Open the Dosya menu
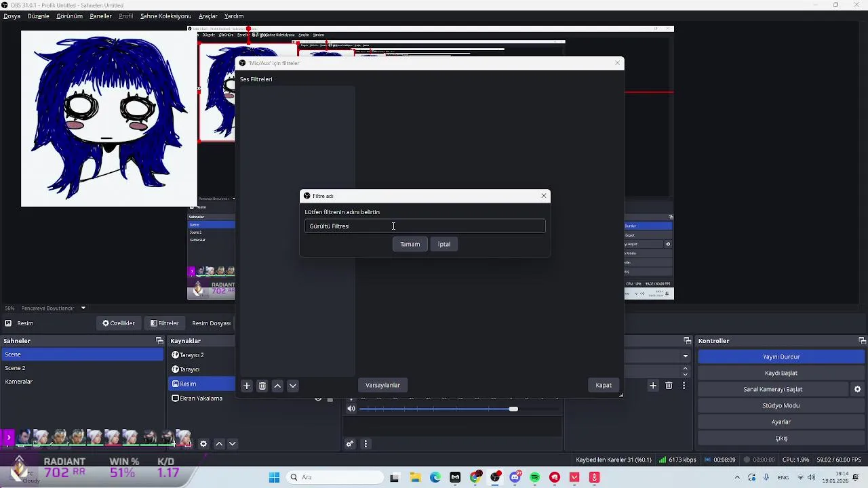This screenshot has height=488, width=868. [12, 16]
